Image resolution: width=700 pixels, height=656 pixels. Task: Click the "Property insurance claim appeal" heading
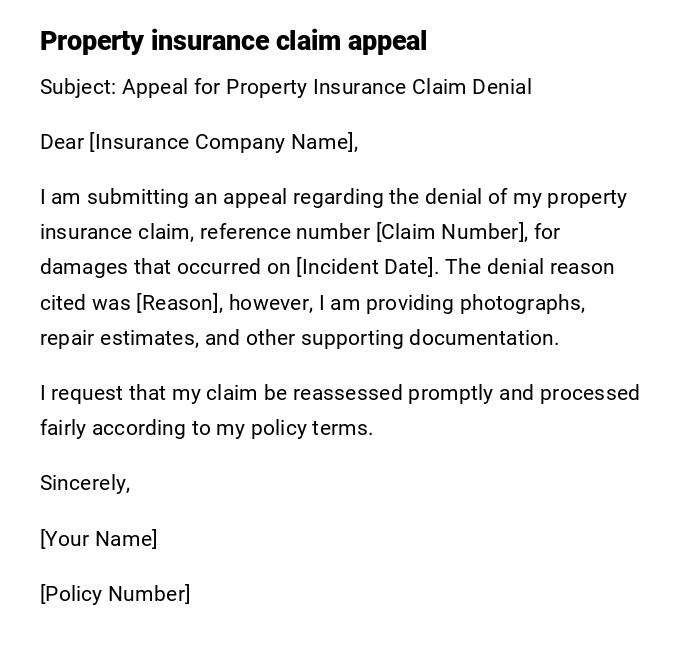233,41
